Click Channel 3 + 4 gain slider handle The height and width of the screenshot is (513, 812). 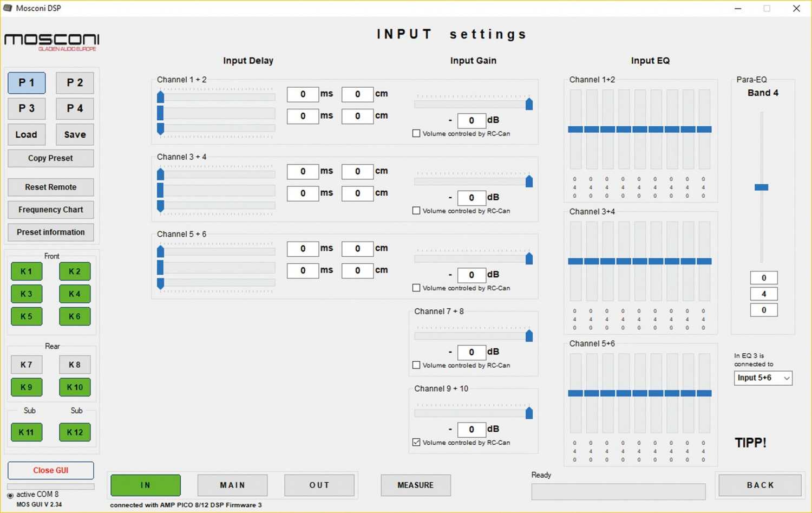click(529, 181)
